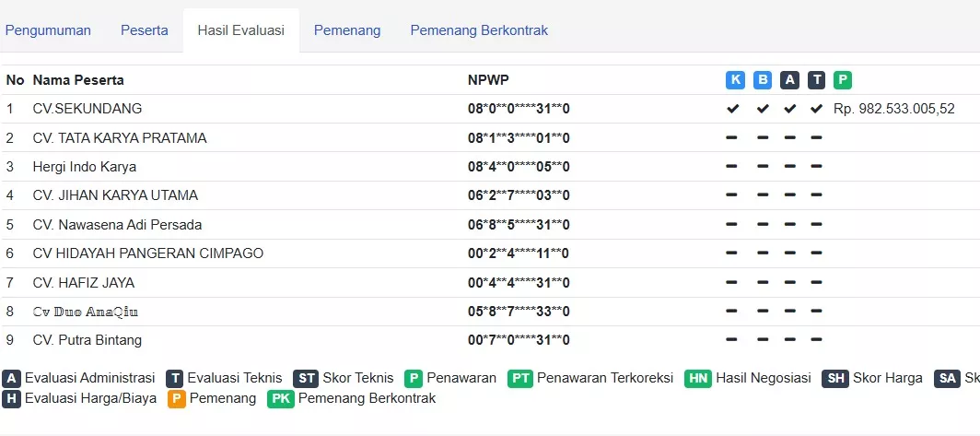Go to the Pemenang Berkontrak tab
Viewport: 980px width, 436px height.
479,30
